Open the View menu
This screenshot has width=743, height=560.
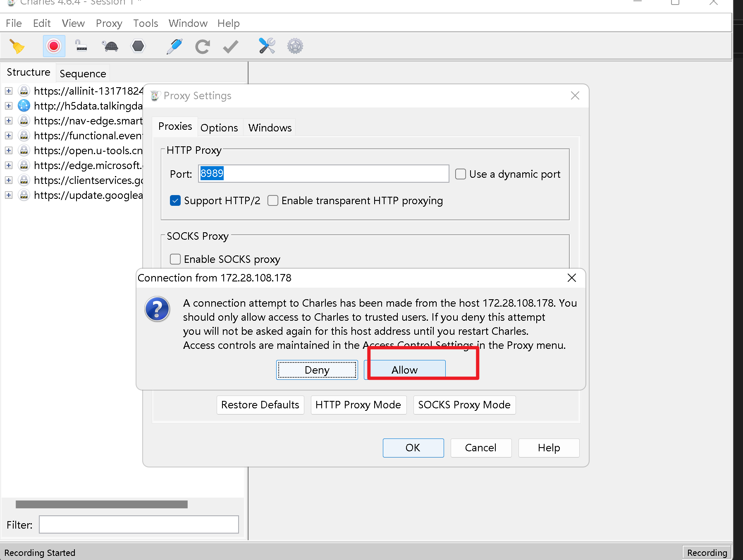73,23
